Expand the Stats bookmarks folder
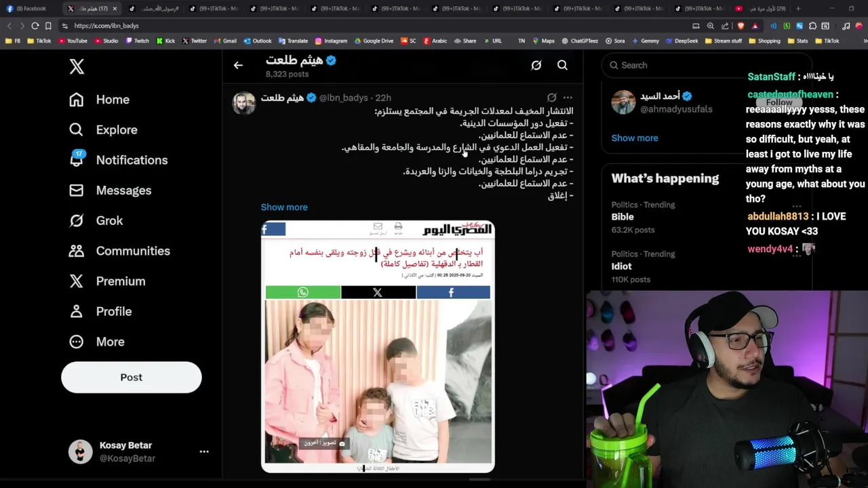This screenshot has height=488, width=868. coord(798,41)
